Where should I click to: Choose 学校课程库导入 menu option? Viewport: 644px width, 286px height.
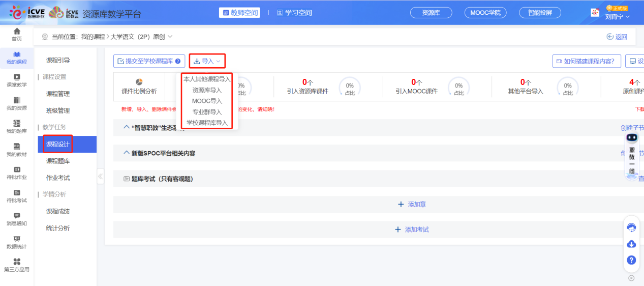207,123
